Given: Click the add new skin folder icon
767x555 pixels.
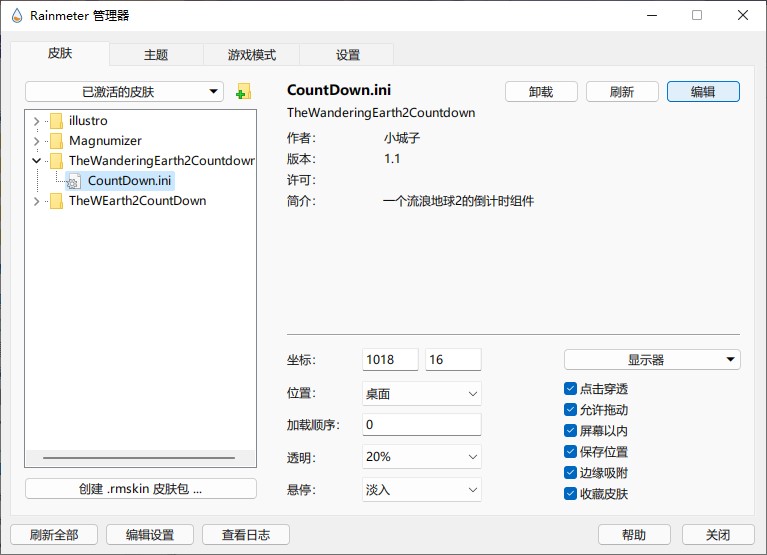Looking at the screenshot, I should click(243, 91).
